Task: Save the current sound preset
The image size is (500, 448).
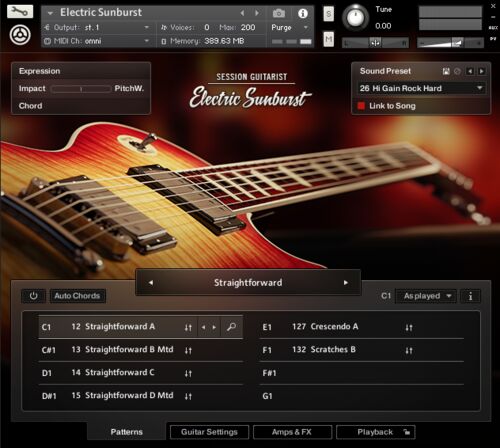Action: pos(446,71)
